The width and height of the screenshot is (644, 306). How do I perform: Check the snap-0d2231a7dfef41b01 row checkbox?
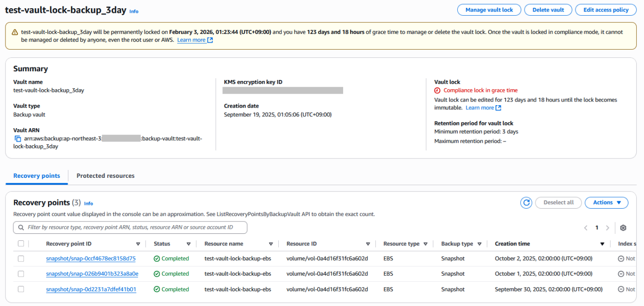point(21,289)
